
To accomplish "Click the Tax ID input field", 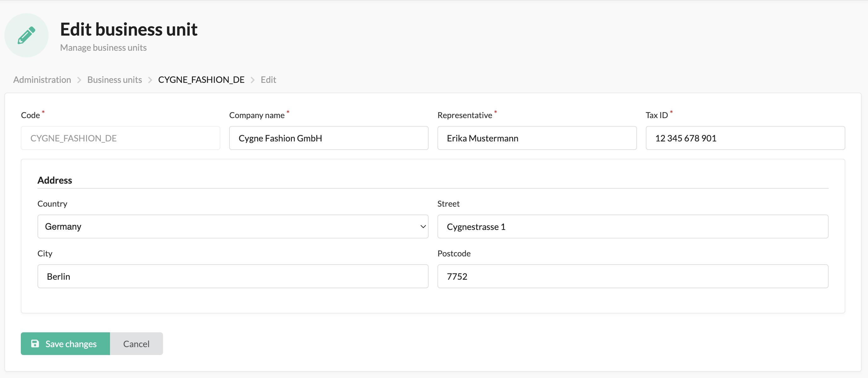I will (x=745, y=138).
